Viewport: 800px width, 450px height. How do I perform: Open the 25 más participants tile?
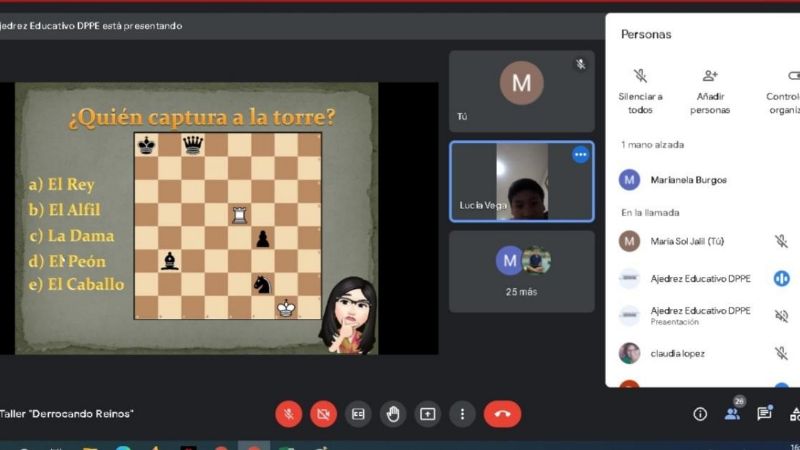[521, 272]
